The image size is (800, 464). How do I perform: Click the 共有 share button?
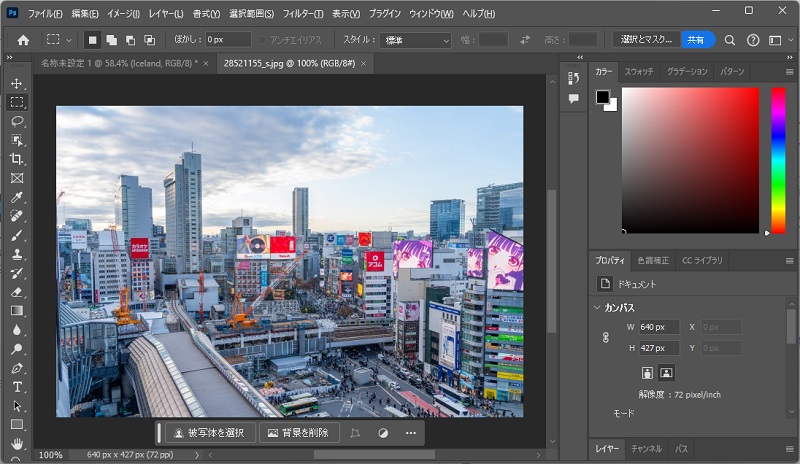click(696, 40)
